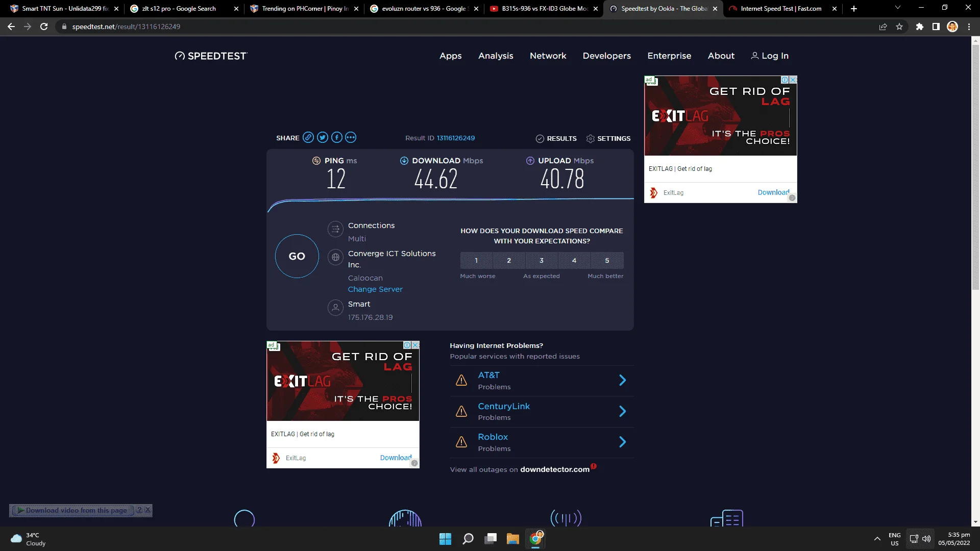Open more share options icon
Screen dimensions: 980x551
coord(351,137)
